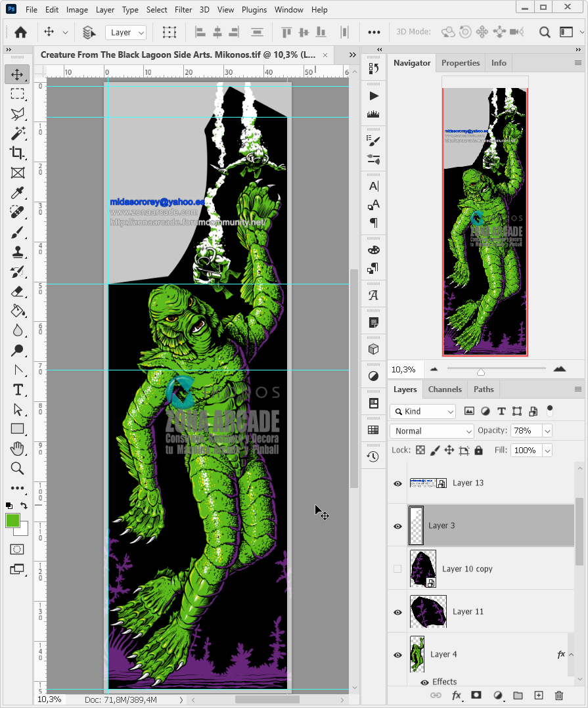The height and width of the screenshot is (708, 588).
Task: Open the Normal blend mode dropdown
Action: pyautogui.click(x=431, y=431)
